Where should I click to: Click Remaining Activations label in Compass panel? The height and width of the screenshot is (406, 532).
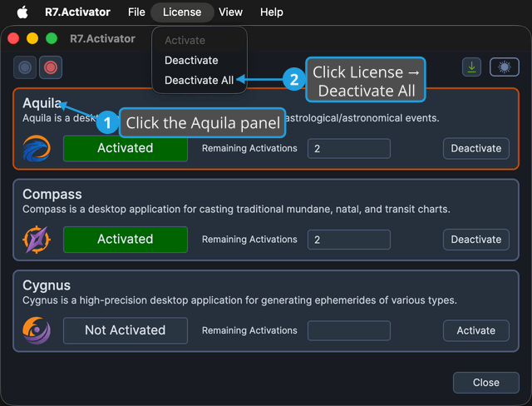click(249, 240)
